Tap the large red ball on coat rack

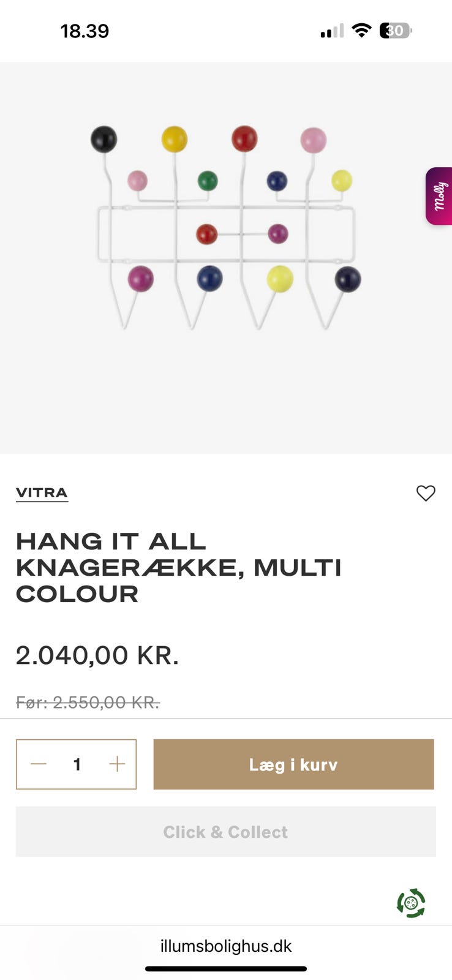coord(244,138)
